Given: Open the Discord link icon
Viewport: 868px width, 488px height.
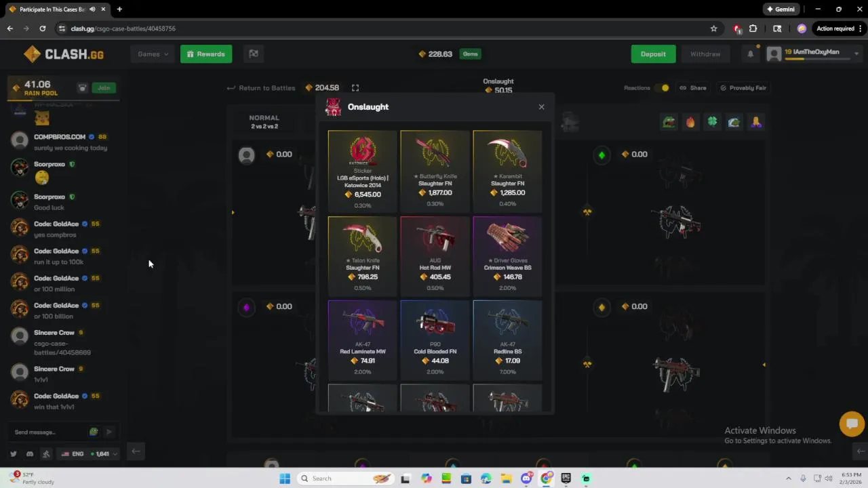Looking at the screenshot, I should tap(30, 453).
